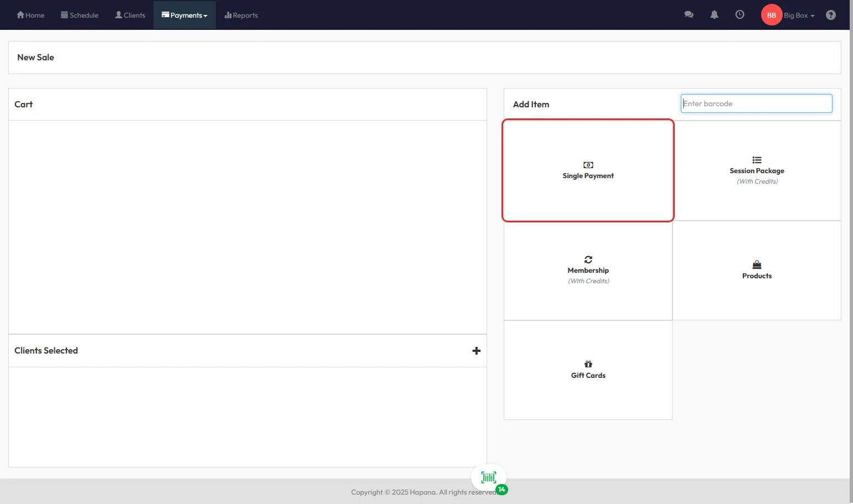The image size is (853, 504).
Task: Navigate to the Clients page
Action: coord(130,15)
